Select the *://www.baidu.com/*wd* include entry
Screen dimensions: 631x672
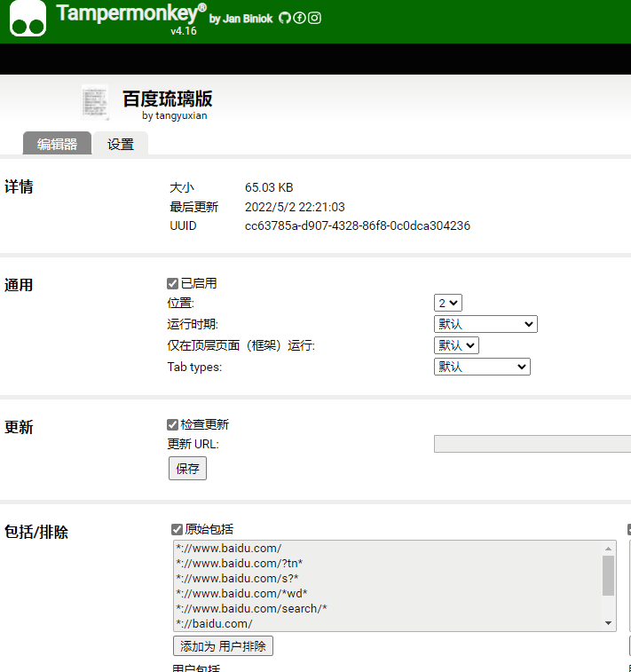241,593
